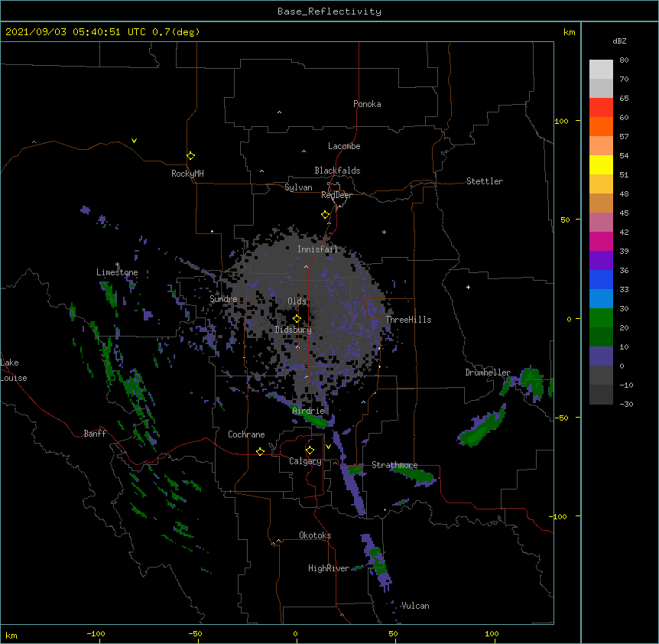Click the Olds town label
The image size is (659, 644).
coord(297,301)
